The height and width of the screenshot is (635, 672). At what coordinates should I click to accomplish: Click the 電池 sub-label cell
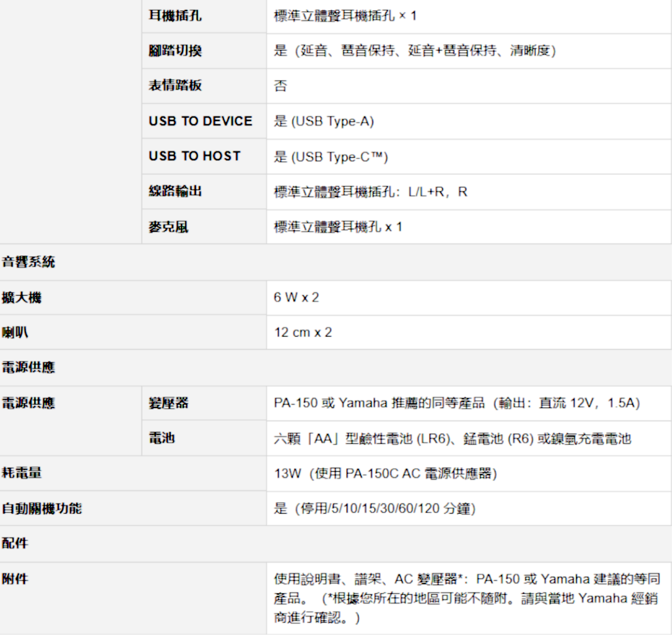point(162,438)
